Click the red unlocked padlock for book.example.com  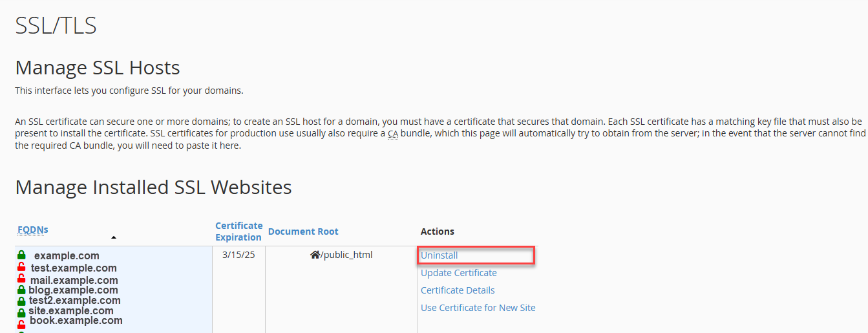pos(21,323)
